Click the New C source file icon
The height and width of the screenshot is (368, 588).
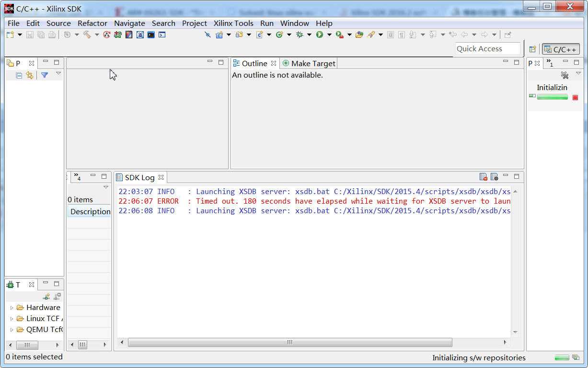pyautogui.click(x=259, y=34)
